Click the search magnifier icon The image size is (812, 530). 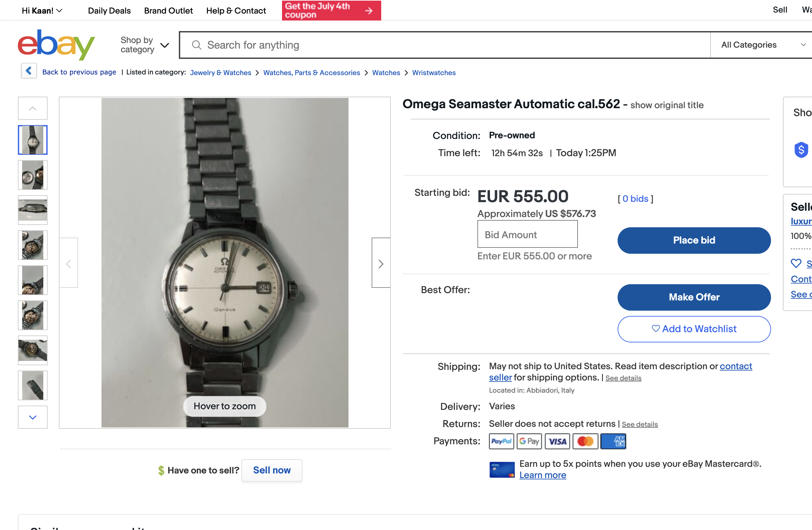pyautogui.click(x=196, y=45)
